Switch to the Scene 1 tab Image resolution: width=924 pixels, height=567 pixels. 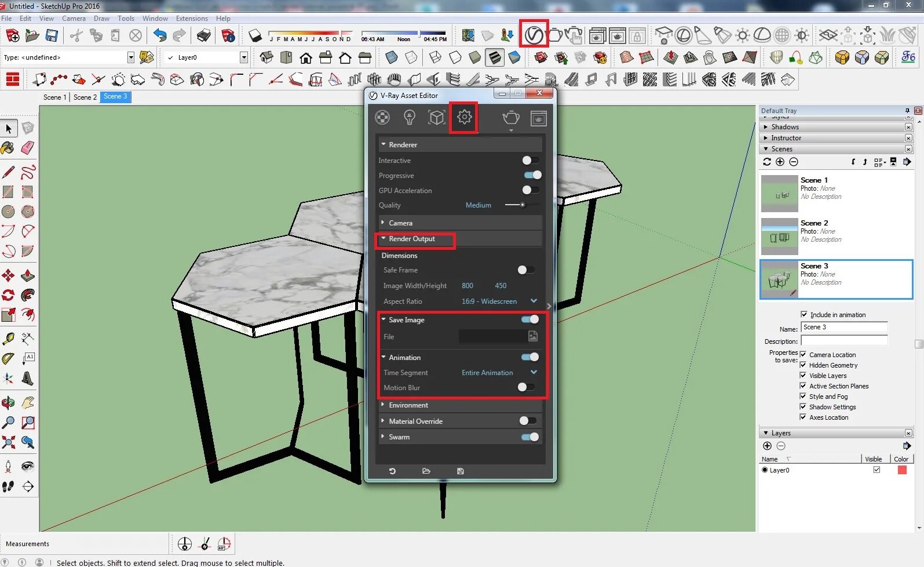click(54, 97)
